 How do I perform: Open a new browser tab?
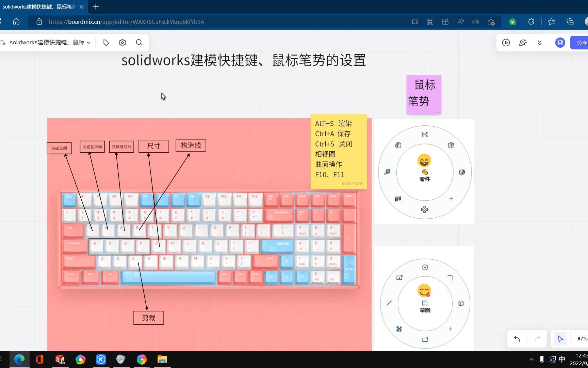96,6
